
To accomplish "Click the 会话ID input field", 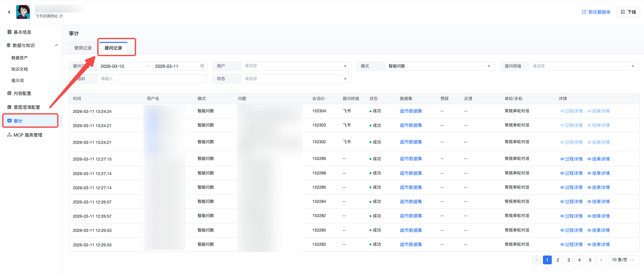I will (x=152, y=79).
